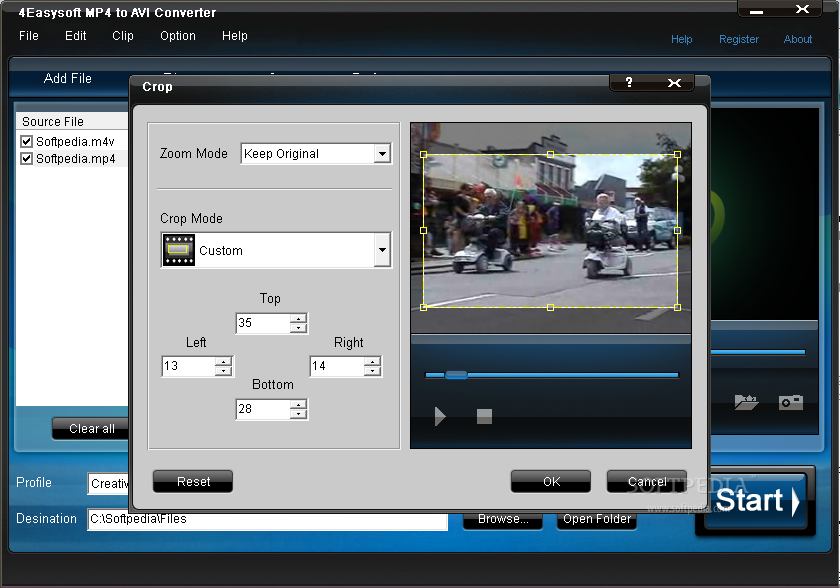The width and height of the screenshot is (840, 588).
Task: Click the Custom crop mode film icon
Action: (178, 250)
